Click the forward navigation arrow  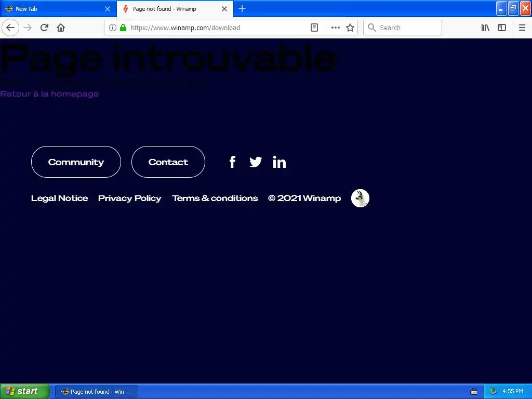(28, 28)
